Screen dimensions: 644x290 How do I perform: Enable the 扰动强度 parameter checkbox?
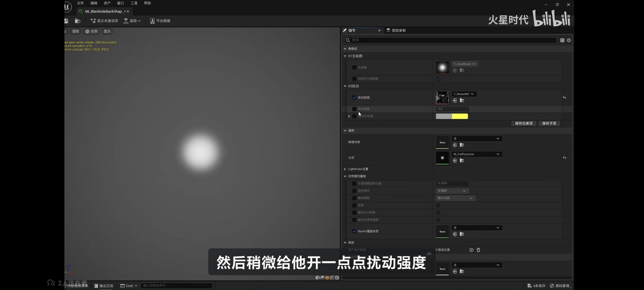[x=354, y=109]
